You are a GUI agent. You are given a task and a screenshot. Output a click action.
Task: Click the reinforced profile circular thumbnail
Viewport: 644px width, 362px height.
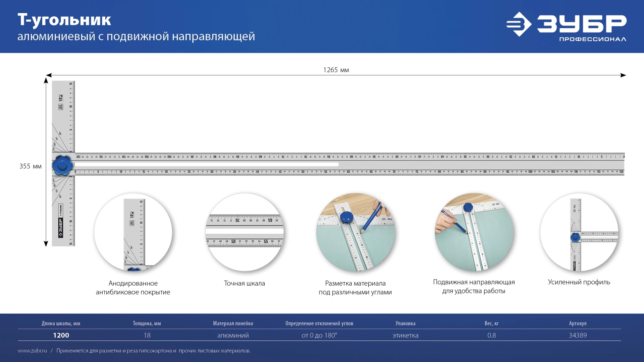coord(579,232)
